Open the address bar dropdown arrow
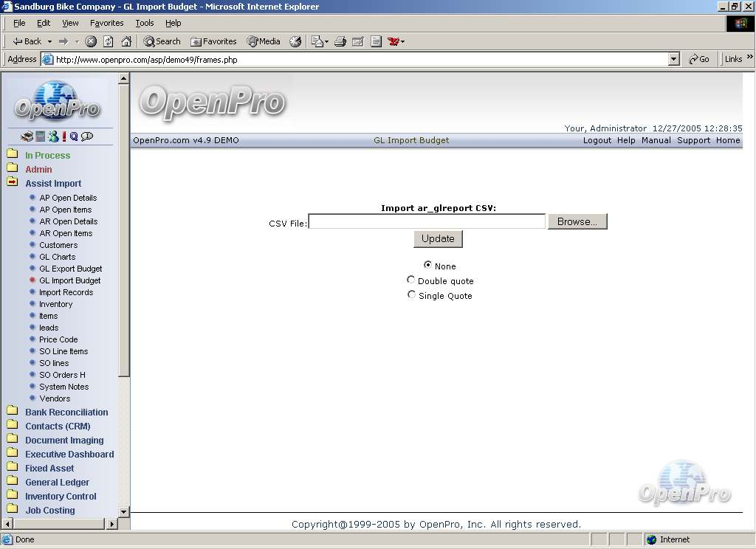The height and width of the screenshot is (549, 756). point(673,59)
